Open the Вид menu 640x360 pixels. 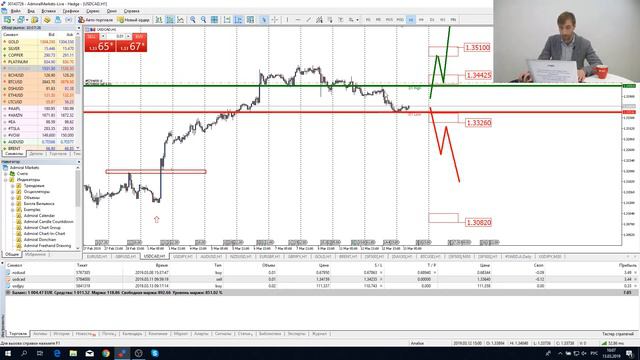(x=31, y=11)
